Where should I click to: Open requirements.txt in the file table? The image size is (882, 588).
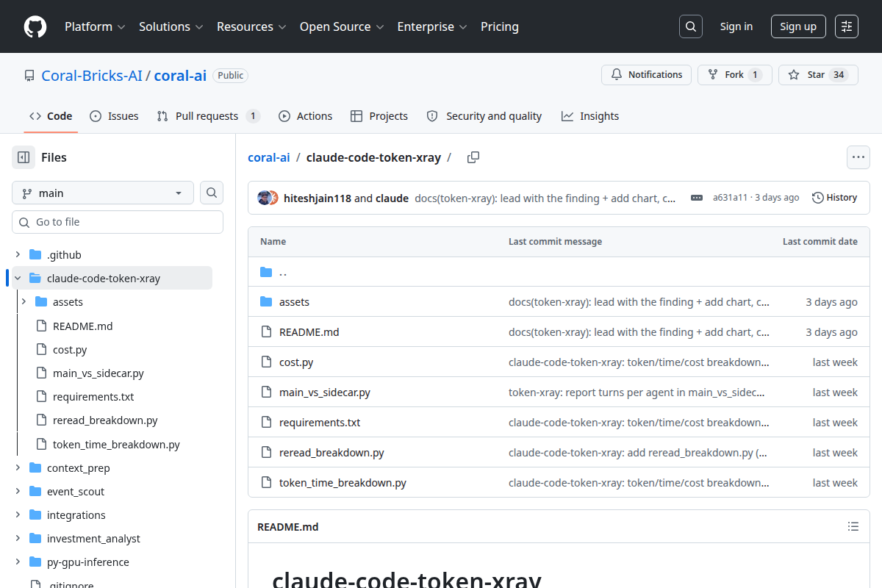pos(320,423)
